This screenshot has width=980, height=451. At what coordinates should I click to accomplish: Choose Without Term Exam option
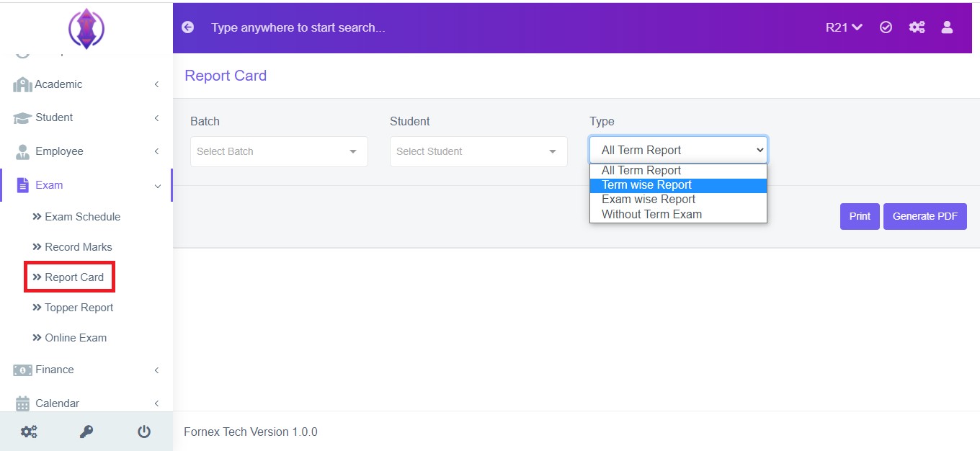coord(678,215)
